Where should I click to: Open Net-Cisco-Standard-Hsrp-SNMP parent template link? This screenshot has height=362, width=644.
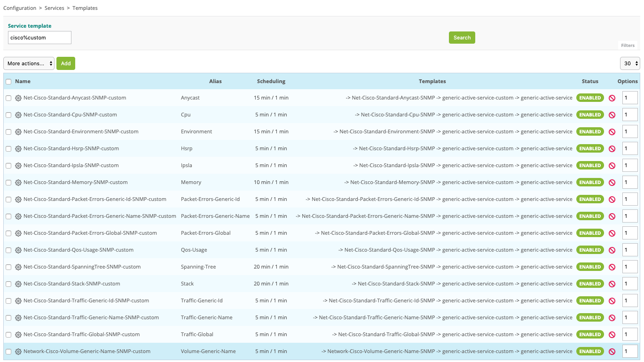tap(397, 148)
